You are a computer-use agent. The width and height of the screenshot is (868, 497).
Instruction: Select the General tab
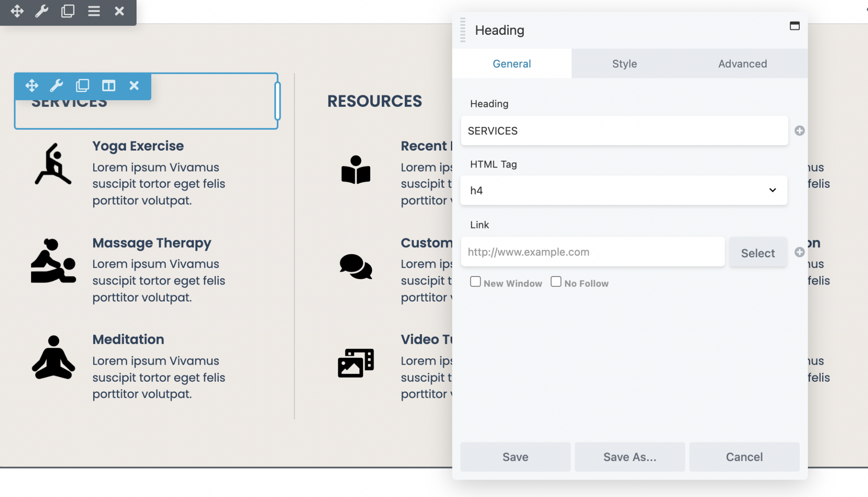click(512, 64)
